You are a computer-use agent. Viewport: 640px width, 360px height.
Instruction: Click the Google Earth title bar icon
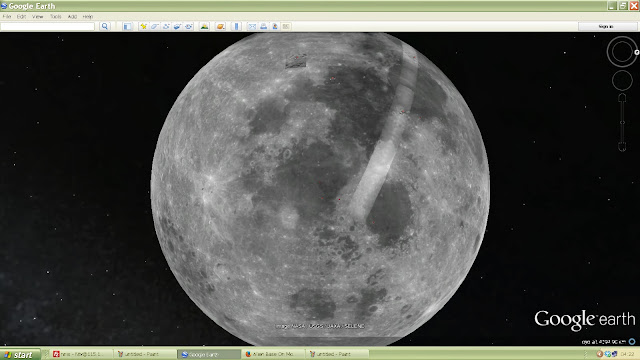4,6
